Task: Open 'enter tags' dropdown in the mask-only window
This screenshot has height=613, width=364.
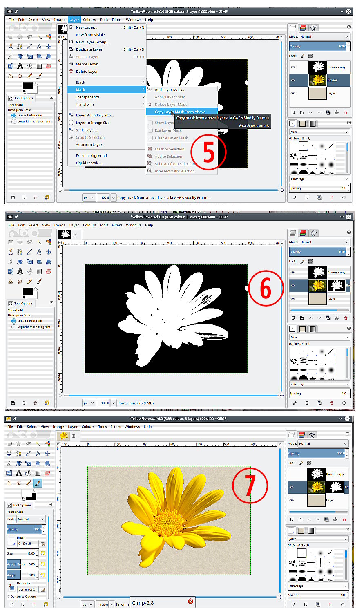Action: point(319,384)
